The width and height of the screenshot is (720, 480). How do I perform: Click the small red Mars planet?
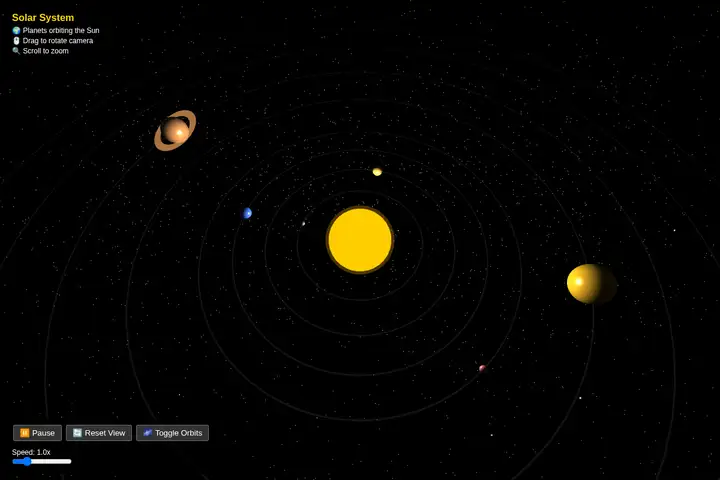tap(482, 368)
